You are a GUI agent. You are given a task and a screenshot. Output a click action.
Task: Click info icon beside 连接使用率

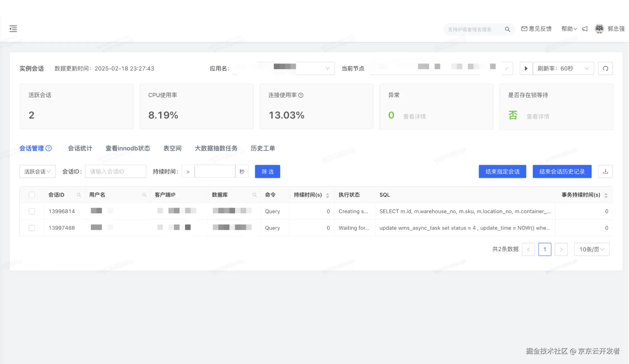point(301,95)
